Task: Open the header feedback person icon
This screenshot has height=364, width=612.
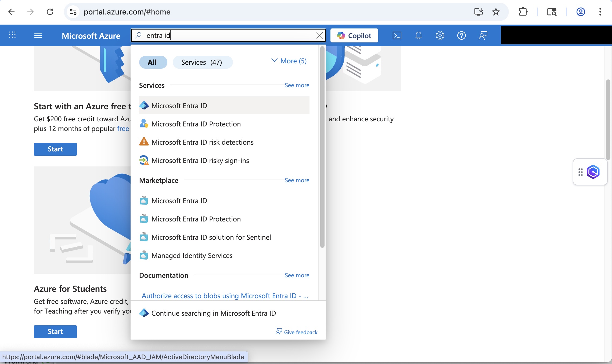Action: 483,35
